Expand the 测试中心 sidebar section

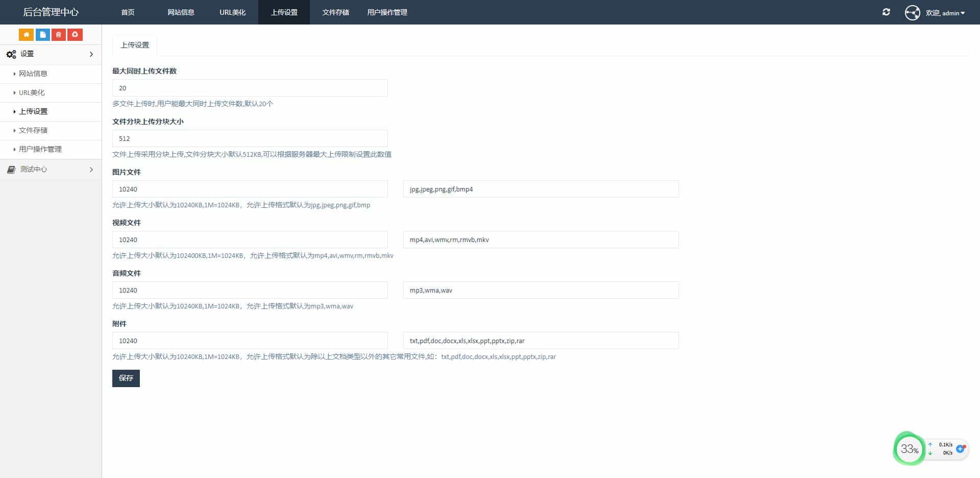(x=51, y=170)
